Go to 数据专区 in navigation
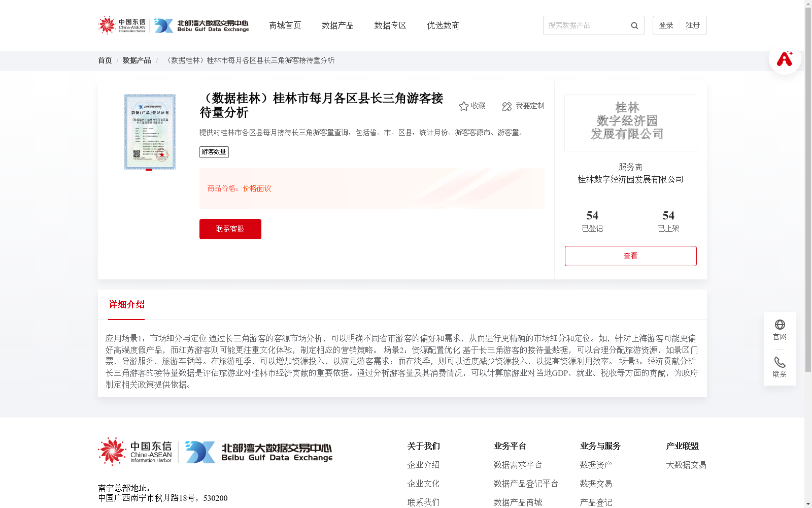 390,25
